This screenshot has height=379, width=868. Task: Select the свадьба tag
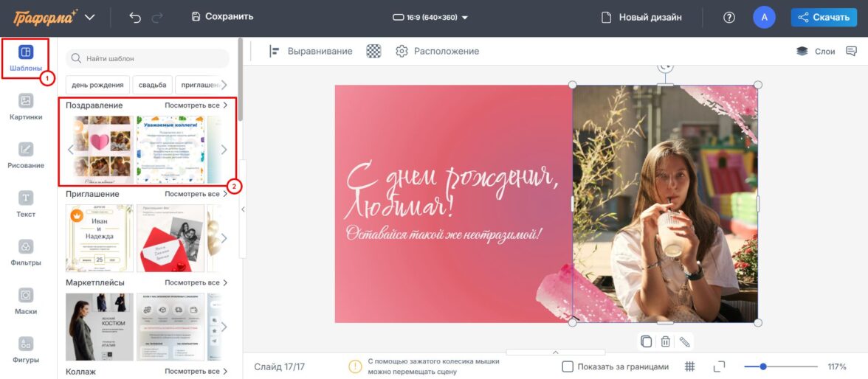point(152,85)
